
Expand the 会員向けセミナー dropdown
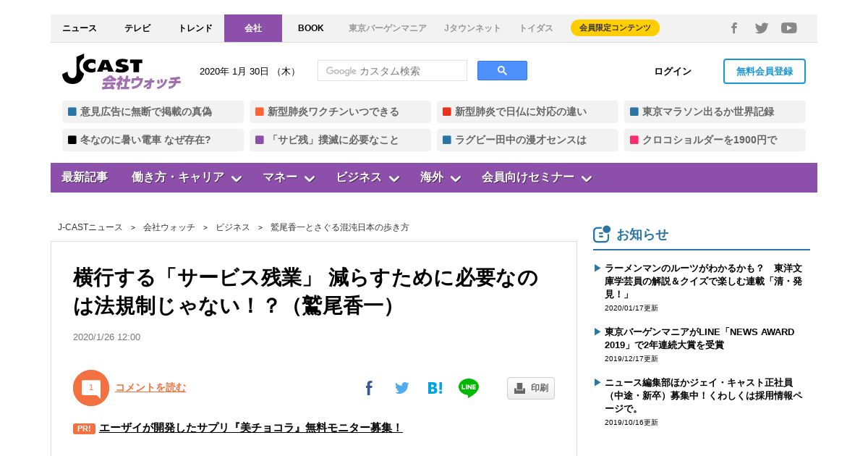(537, 177)
